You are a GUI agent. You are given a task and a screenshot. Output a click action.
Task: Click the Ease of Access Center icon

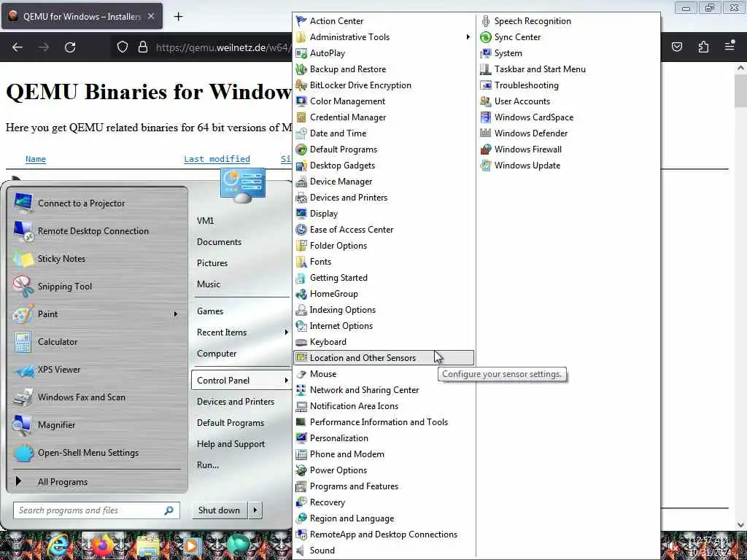301,230
